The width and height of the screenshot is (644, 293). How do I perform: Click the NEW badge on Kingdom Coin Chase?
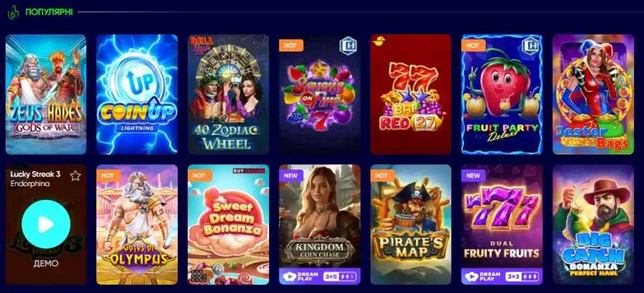click(x=291, y=175)
